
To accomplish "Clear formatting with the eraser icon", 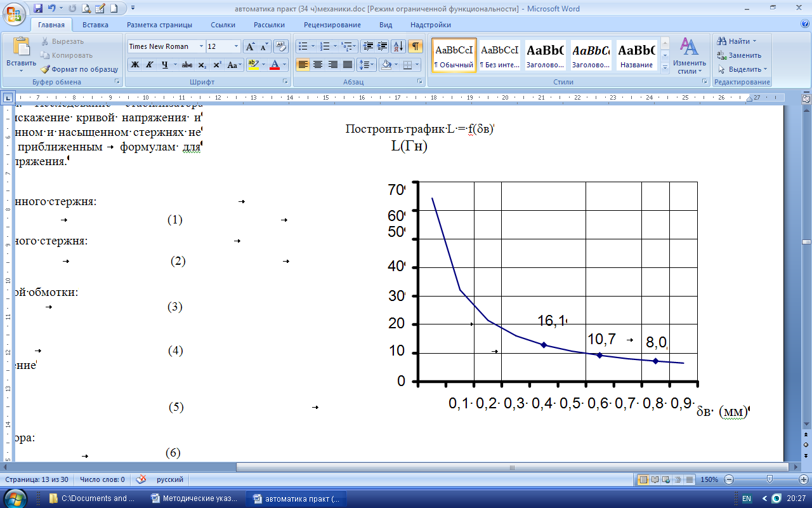I will (x=280, y=46).
